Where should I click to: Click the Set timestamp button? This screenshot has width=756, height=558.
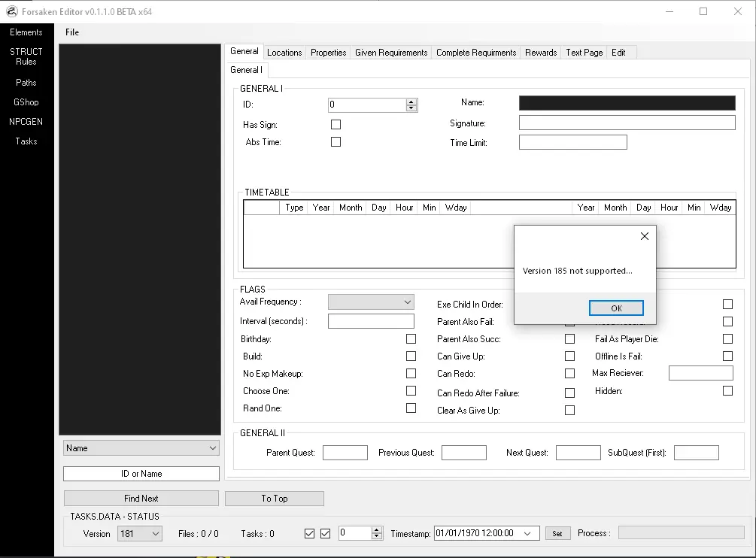pos(557,533)
